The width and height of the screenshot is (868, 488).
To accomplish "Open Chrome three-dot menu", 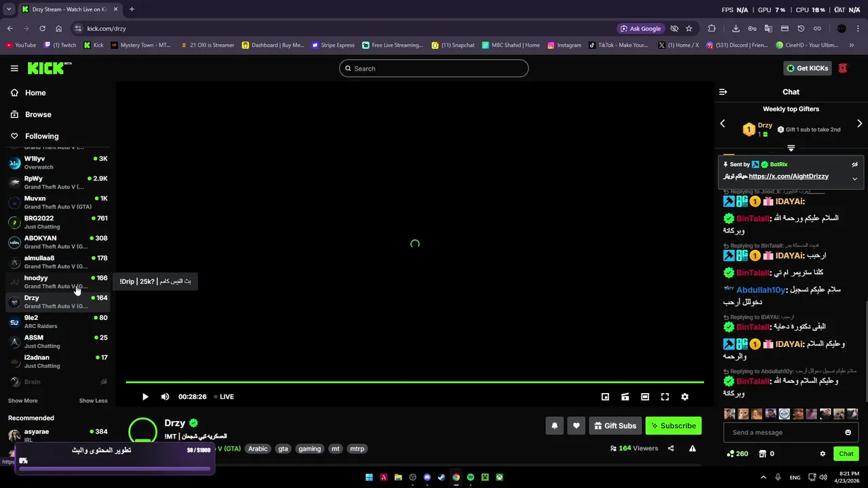I will click(859, 28).
